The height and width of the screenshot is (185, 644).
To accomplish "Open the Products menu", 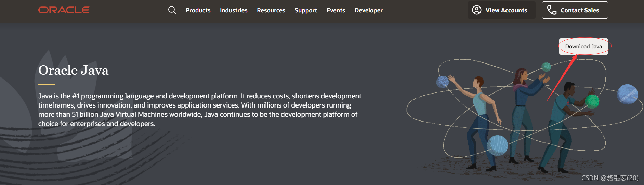I will point(198,10).
